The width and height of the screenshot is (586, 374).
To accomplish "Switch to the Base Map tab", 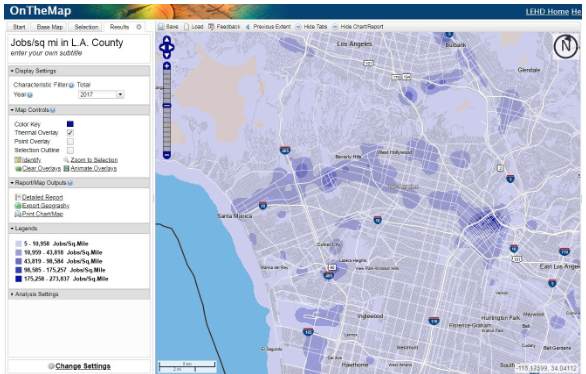I will coord(50,27).
